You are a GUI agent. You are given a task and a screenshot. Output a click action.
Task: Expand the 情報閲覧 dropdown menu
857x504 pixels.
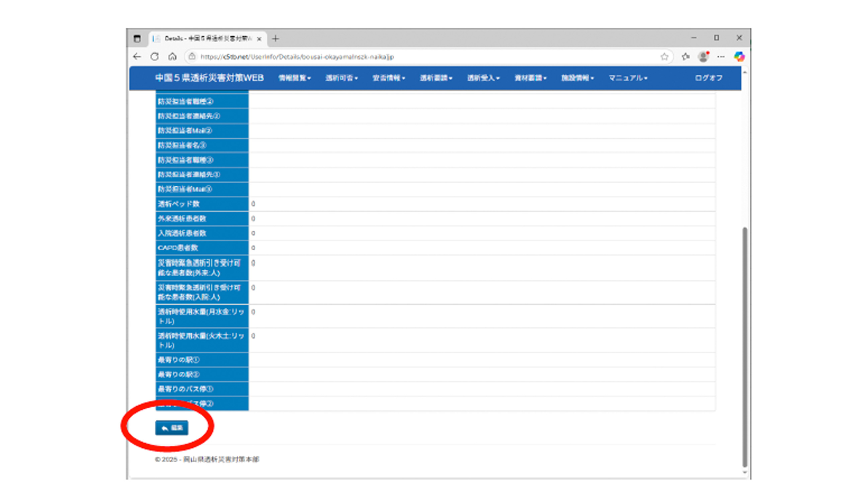pos(295,78)
